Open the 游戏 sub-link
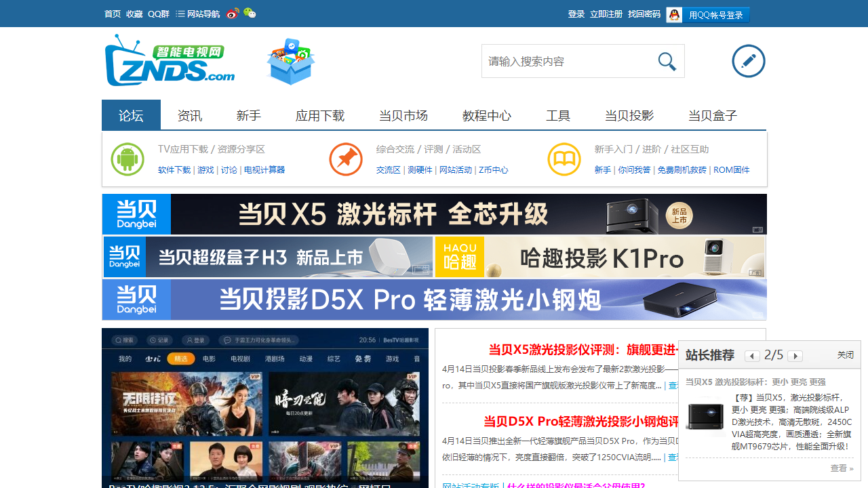 pos(205,170)
